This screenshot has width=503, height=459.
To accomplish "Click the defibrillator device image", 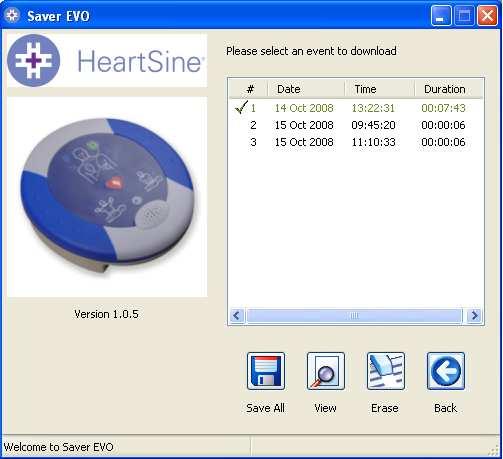I will pos(107,197).
